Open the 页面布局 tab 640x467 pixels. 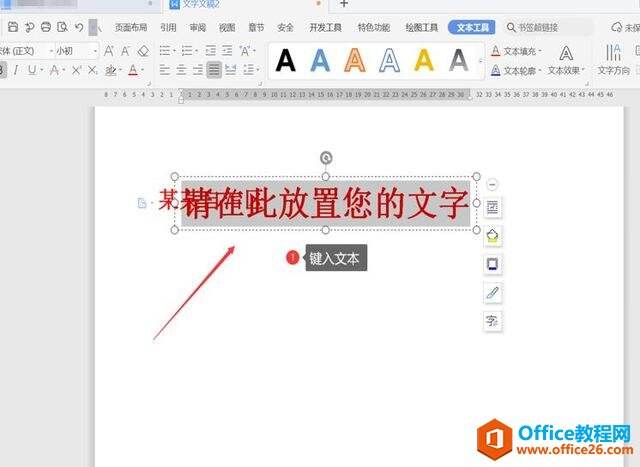tap(131, 27)
